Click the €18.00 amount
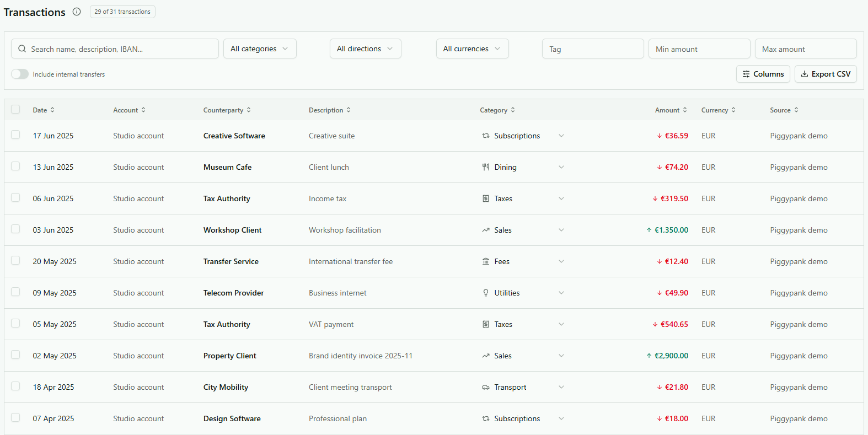The height and width of the screenshot is (435, 868). [x=676, y=418]
